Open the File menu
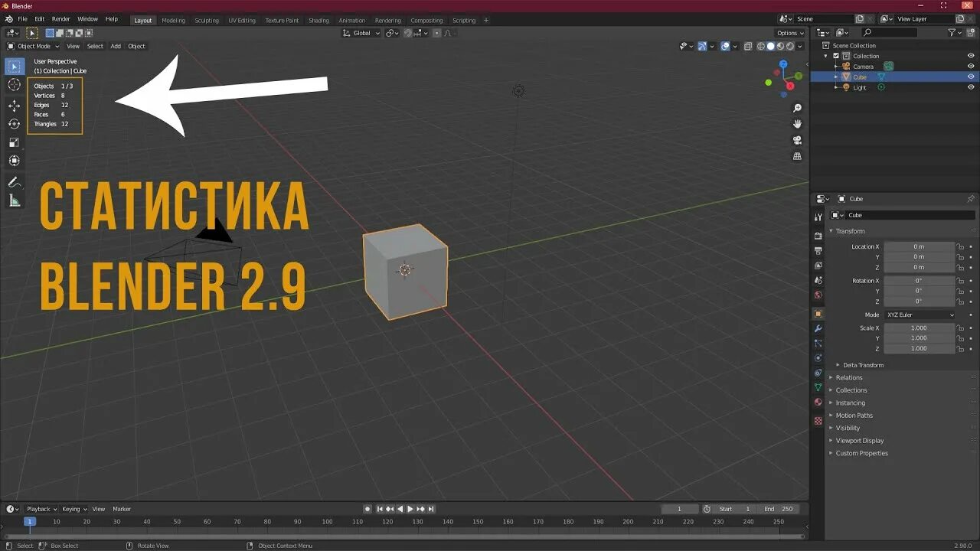The image size is (980, 551). pyautogui.click(x=22, y=19)
